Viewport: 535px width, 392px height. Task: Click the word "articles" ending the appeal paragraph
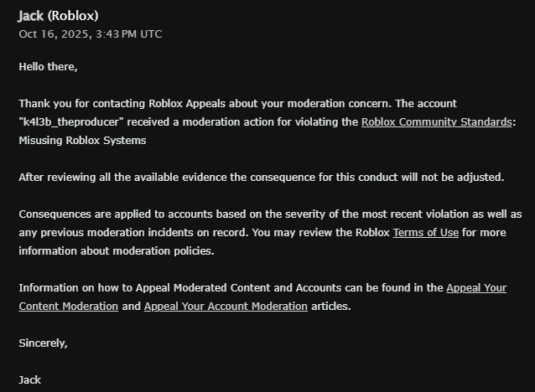[330, 306]
